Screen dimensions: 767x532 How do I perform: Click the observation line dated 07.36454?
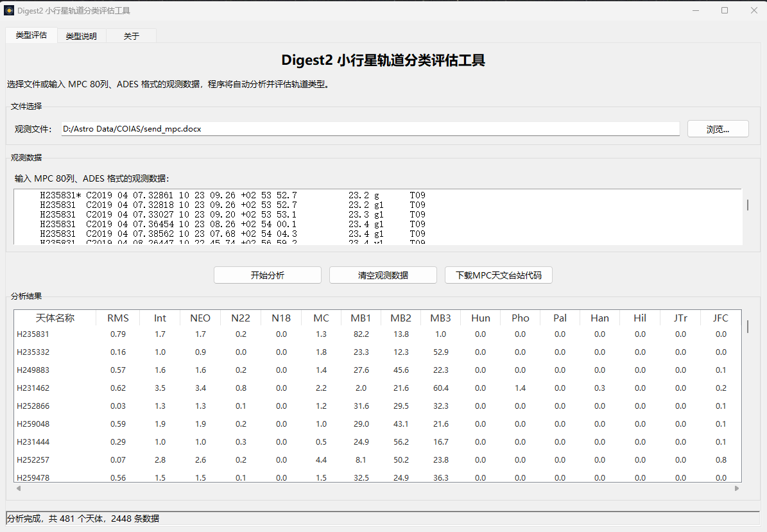pyautogui.click(x=233, y=224)
